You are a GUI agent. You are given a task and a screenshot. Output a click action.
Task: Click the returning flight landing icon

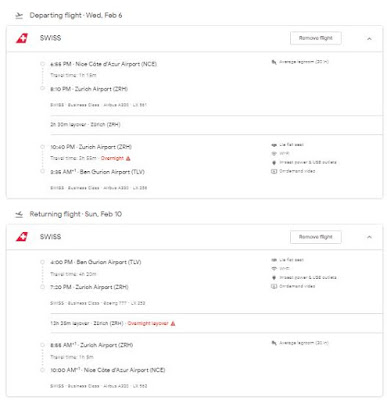pos(19,214)
